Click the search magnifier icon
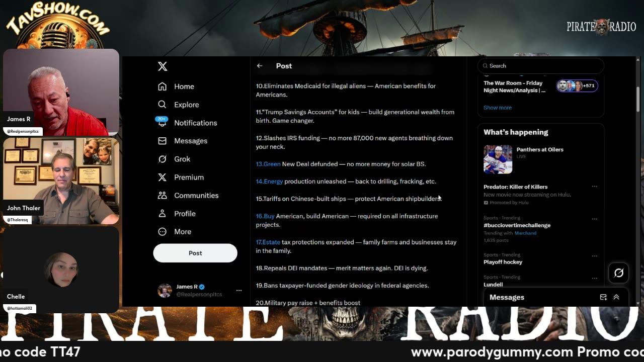Viewport: 644px width, 362px height. [x=486, y=66]
